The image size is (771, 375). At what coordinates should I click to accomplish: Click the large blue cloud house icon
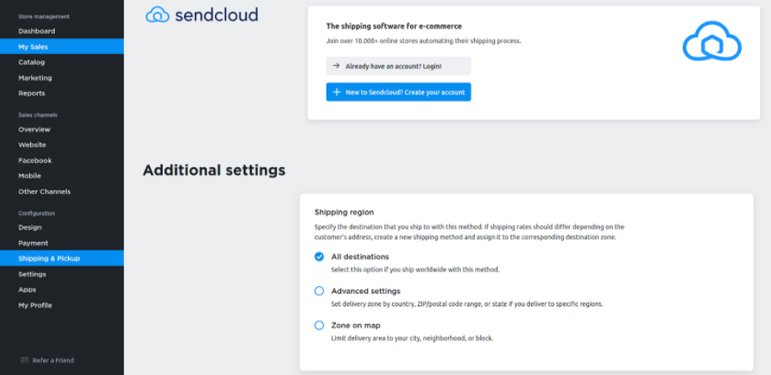click(712, 41)
